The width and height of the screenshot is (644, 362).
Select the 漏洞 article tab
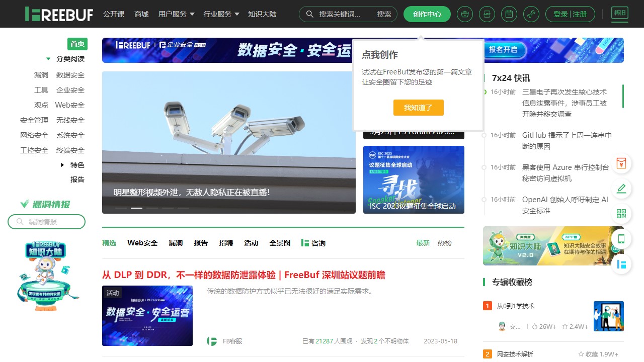click(x=176, y=243)
